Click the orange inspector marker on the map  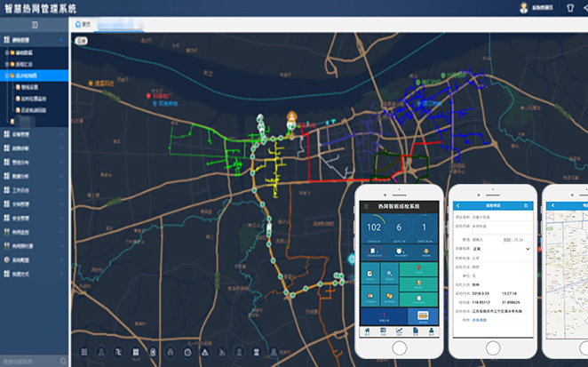(290, 116)
